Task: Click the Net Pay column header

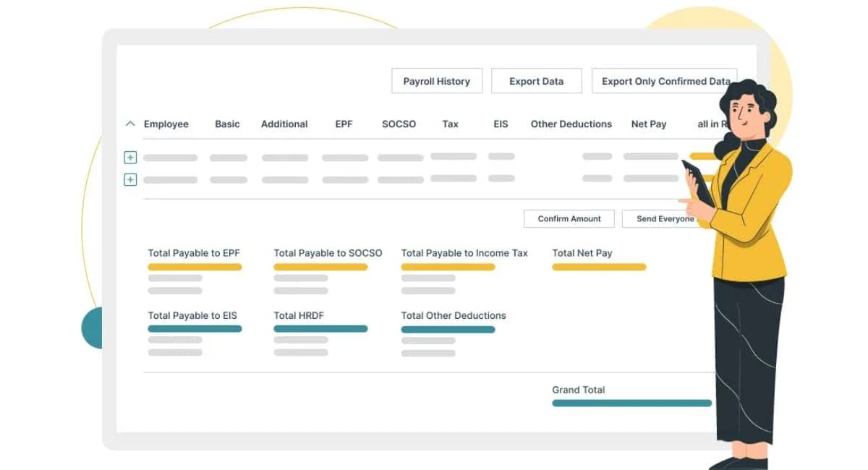Action: [x=648, y=124]
